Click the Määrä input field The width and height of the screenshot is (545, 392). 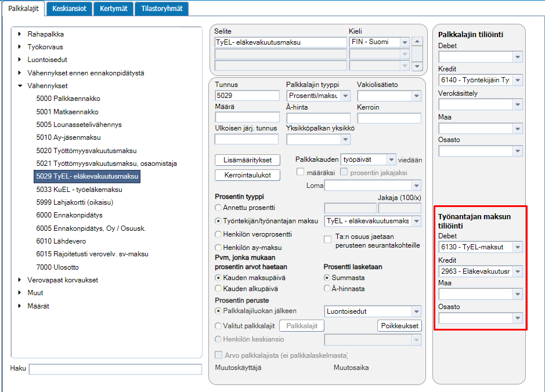coord(247,117)
